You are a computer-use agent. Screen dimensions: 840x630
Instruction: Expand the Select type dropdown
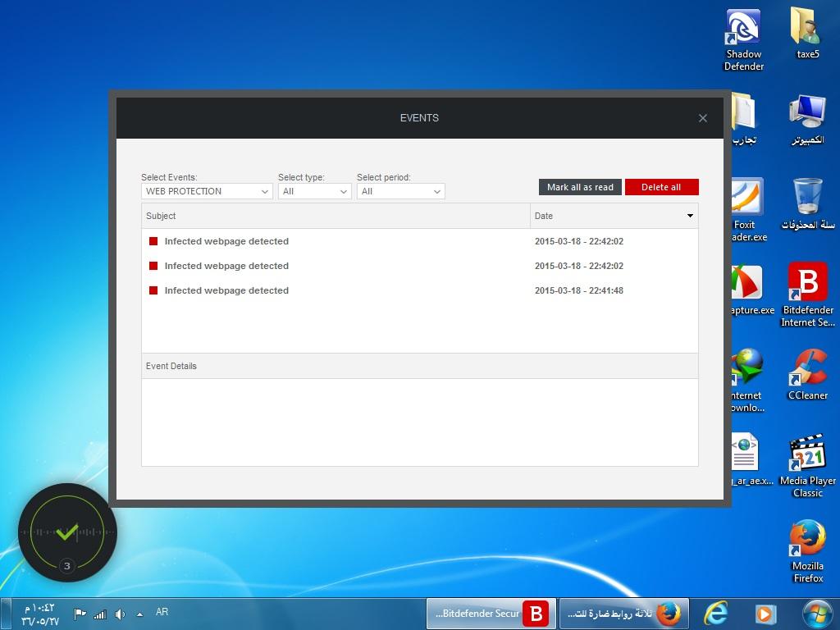[x=314, y=191]
